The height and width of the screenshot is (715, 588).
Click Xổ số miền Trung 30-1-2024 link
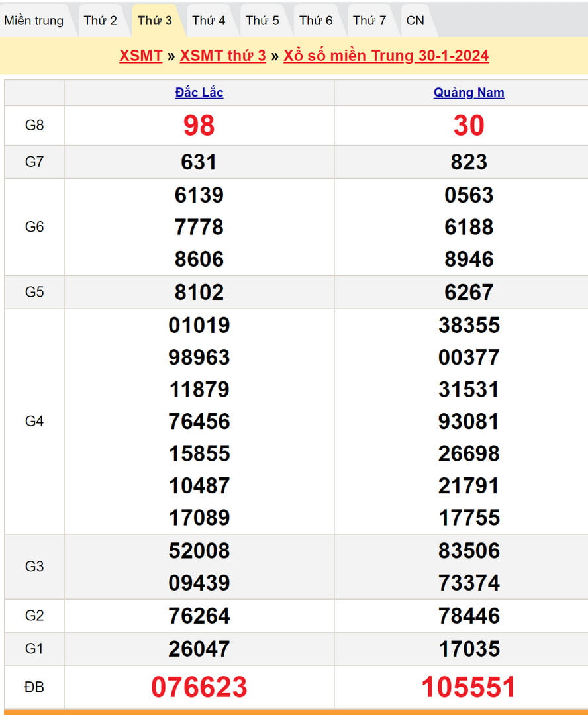pos(386,56)
